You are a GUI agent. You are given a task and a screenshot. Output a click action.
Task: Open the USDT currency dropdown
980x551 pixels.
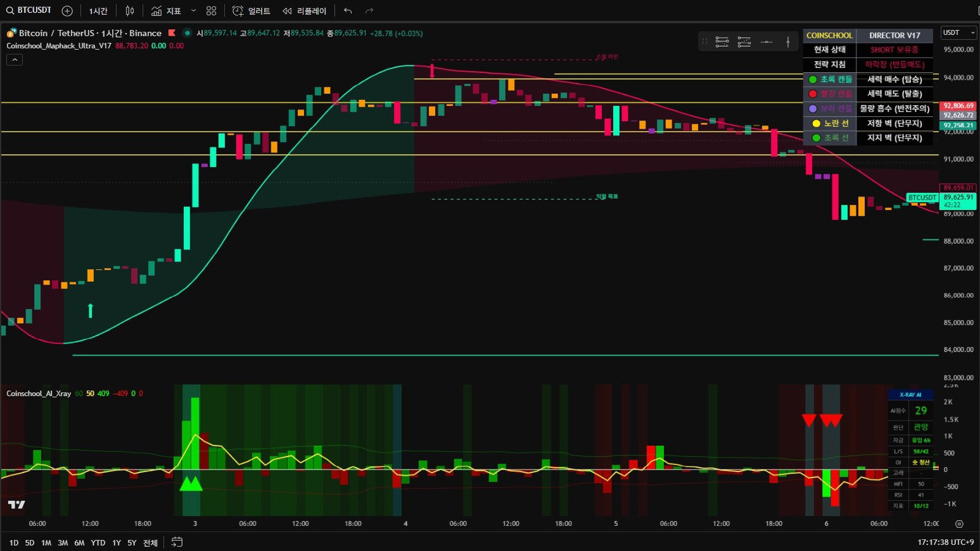959,32
